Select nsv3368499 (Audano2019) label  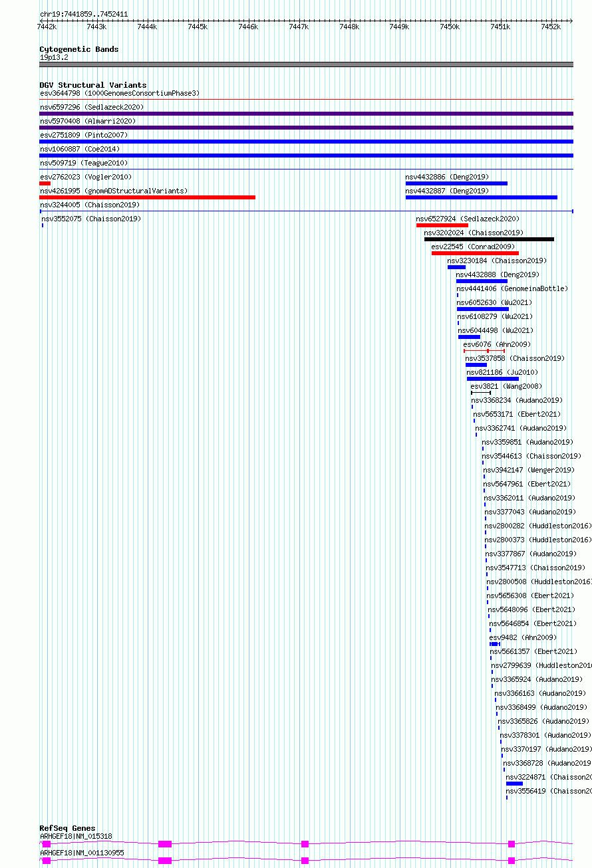[541, 707]
